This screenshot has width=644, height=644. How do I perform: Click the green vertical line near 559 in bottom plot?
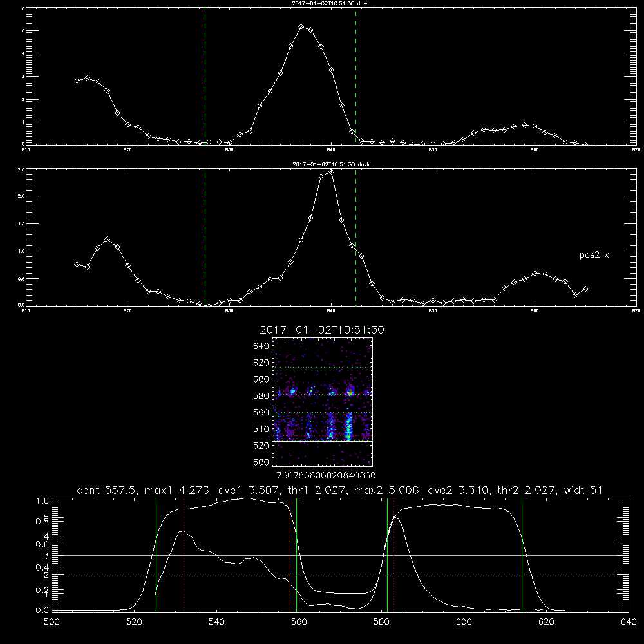point(296,555)
